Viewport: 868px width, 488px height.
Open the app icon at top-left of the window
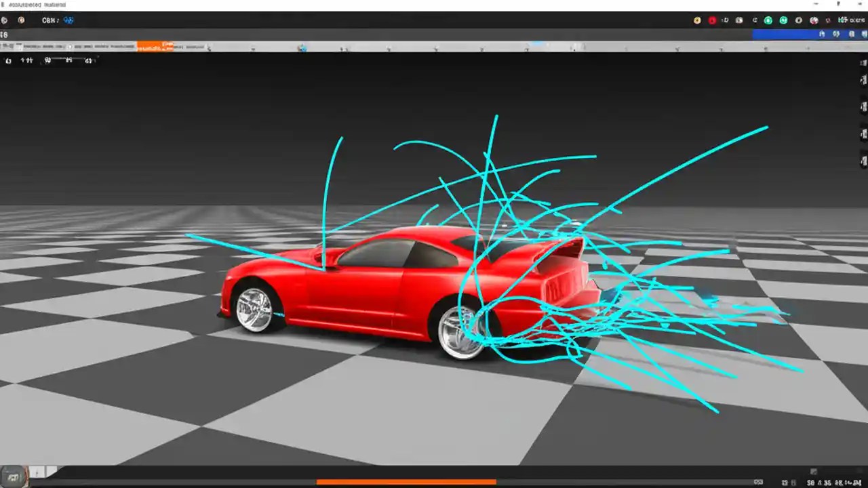(5, 5)
